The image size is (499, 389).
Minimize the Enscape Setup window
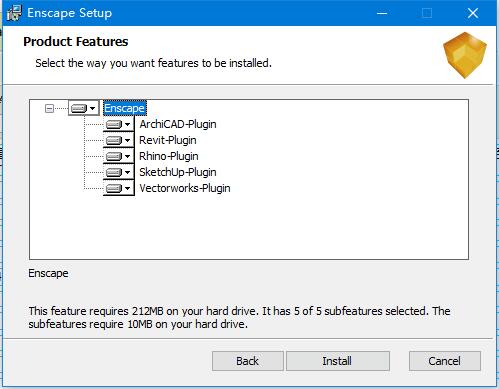point(382,13)
